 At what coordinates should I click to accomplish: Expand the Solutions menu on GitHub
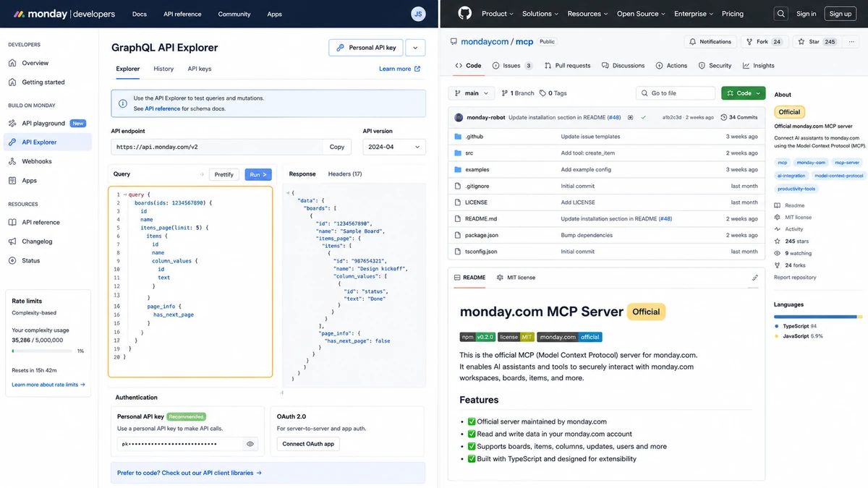[x=541, y=14]
